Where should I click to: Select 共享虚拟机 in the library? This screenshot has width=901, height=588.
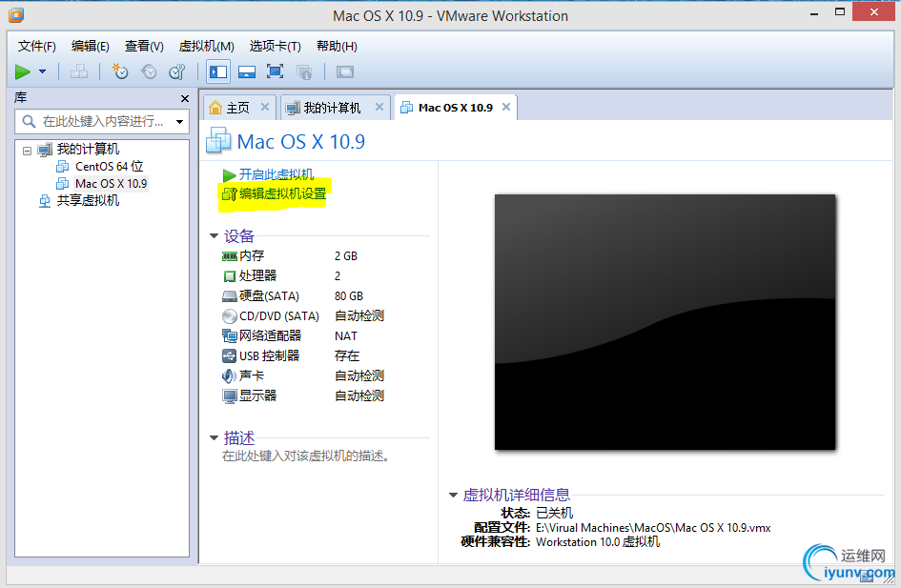tap(88, 200)
